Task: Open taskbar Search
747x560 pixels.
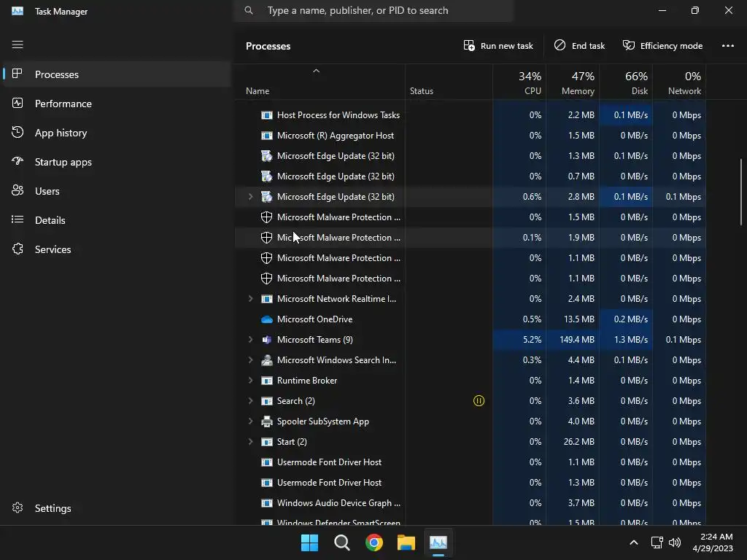Action: pyautogui.click(x=342, y=542)
